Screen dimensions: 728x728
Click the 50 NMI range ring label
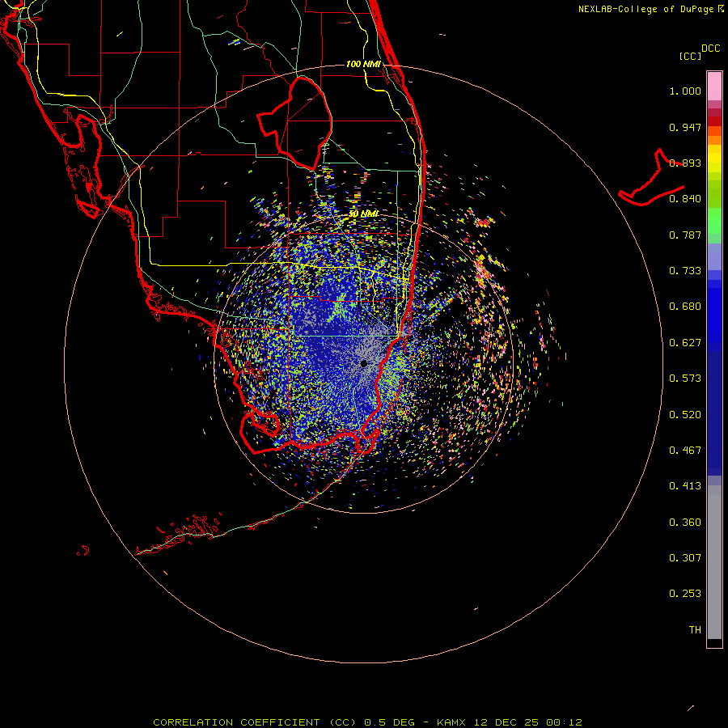coord(363,214)
